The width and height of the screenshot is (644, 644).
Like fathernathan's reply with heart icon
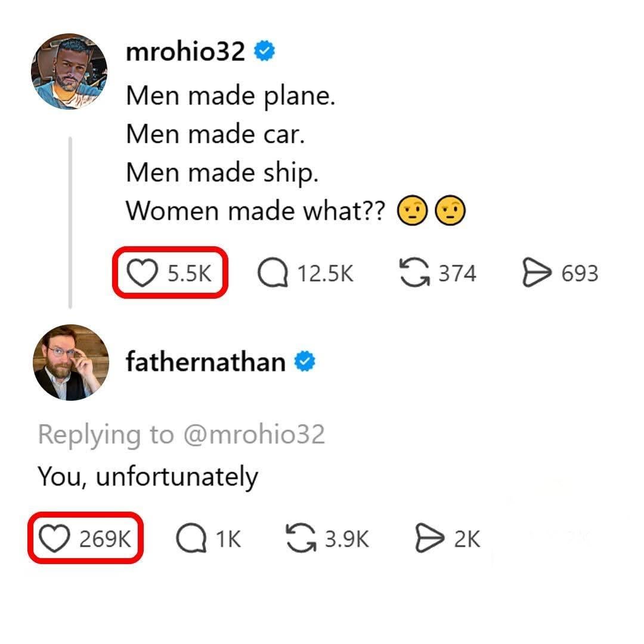[54, 538]
